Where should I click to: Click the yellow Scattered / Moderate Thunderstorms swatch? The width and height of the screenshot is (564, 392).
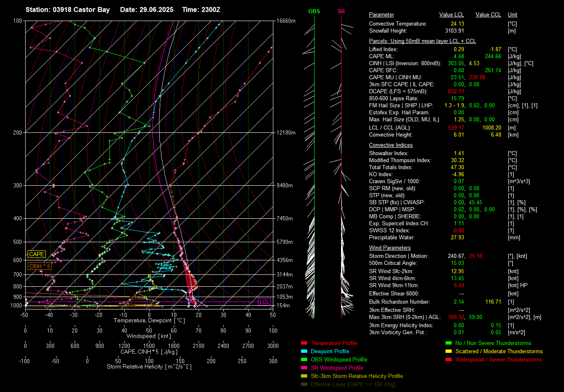pyautogui.click(x=448, y=351)
